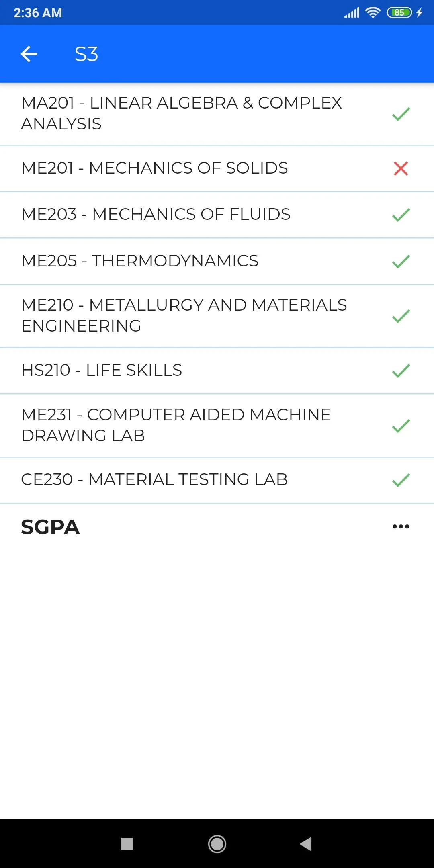Open CE230 Material Testing Lab entry
This screenshot has width=434, height=868.
pyautogui.click(x=154, y=479)
